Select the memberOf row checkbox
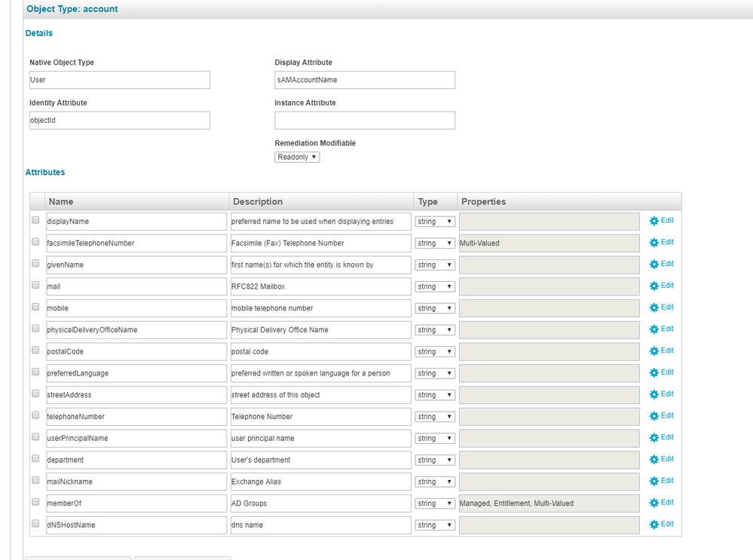The width and height of the screenshot is (753, 560). [x=35, y=502]
